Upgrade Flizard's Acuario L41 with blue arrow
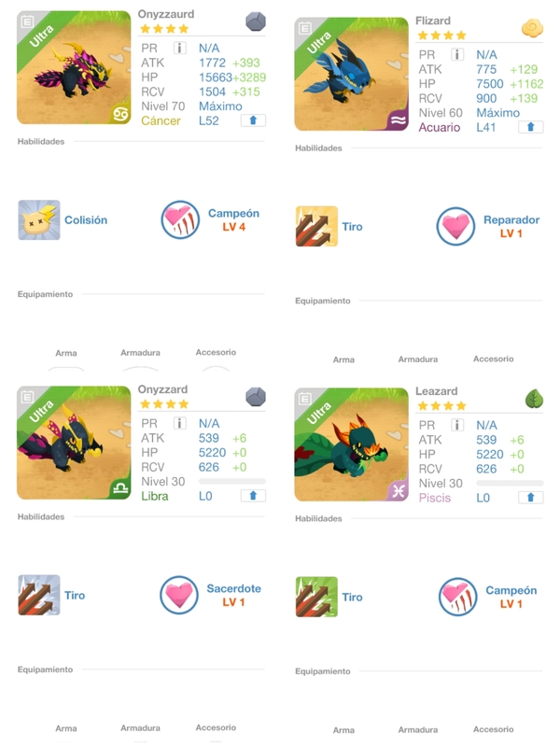 click(530, 127)
